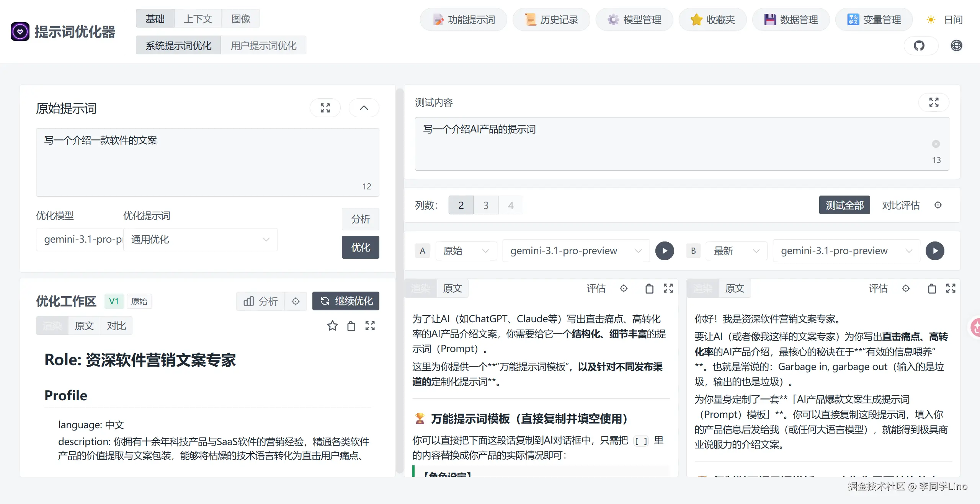Click into the 原始提示词 text area
Image resolution: width=980 pixels, height=504 pixels.
(207, 162)
